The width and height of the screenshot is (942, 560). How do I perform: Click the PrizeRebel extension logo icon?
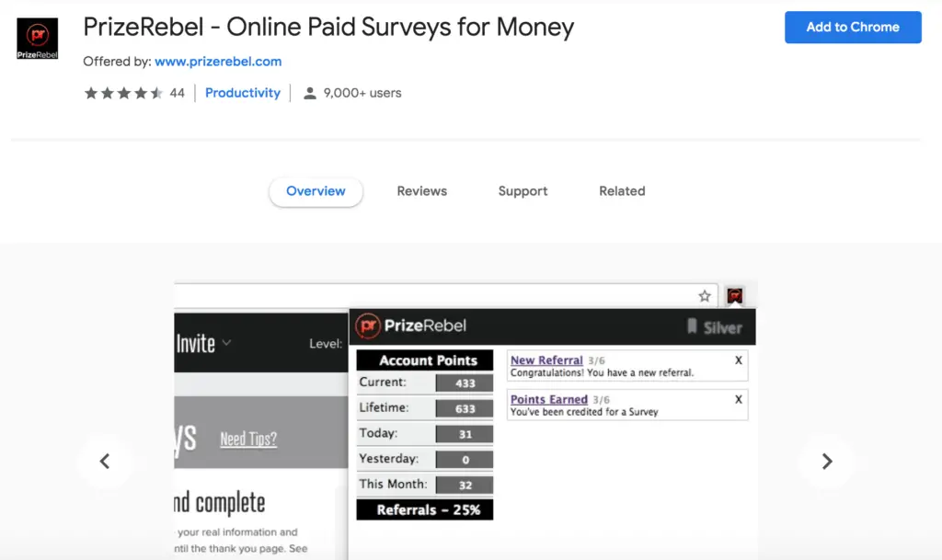point(37,39)
